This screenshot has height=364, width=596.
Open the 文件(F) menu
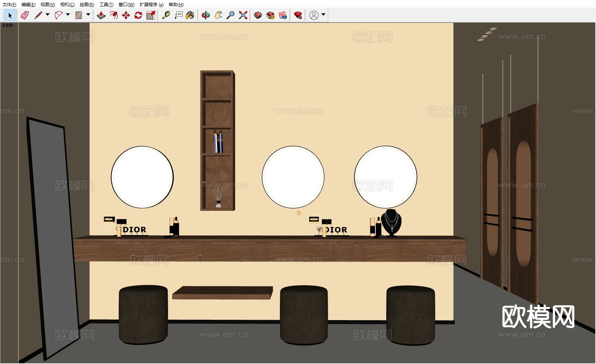coord(9,5)
